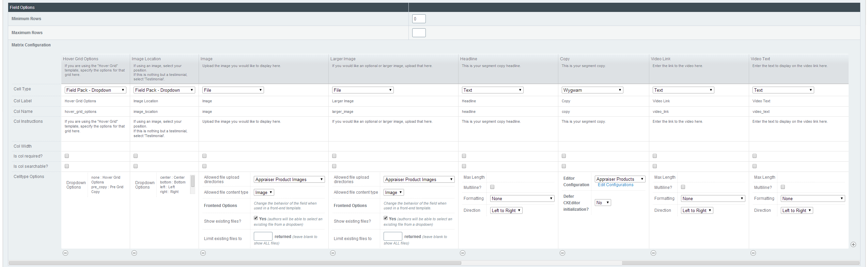Make Video Text column searchable
Viewport: 868px width, 267px height.
[x=755, y=166]
